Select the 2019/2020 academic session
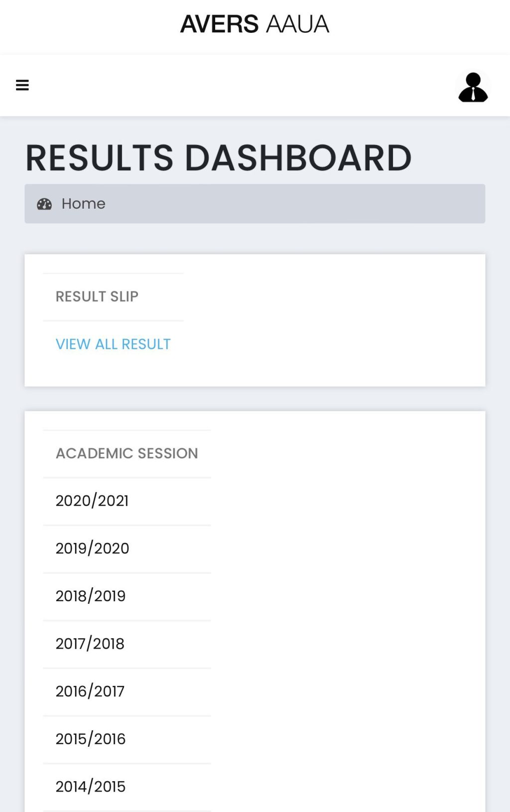The image size is (510, 812). tap(93, 548)
